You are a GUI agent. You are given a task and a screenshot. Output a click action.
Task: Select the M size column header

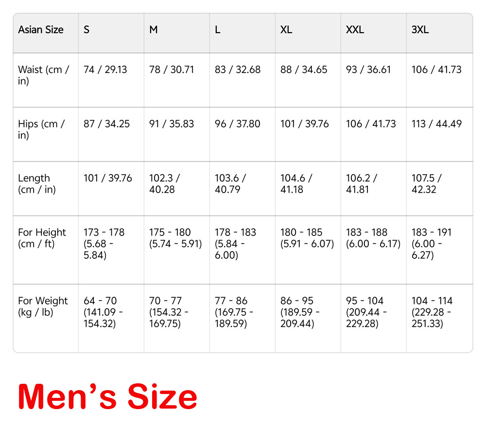154,30
